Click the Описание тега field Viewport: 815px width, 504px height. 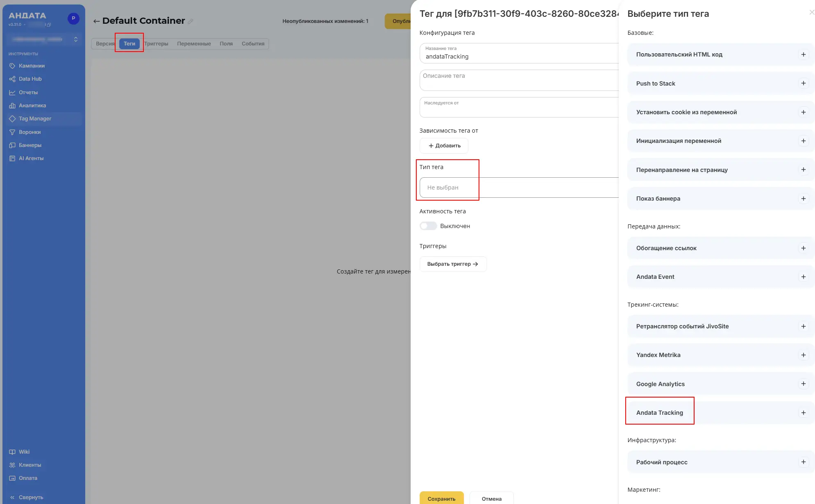(519, 80)
